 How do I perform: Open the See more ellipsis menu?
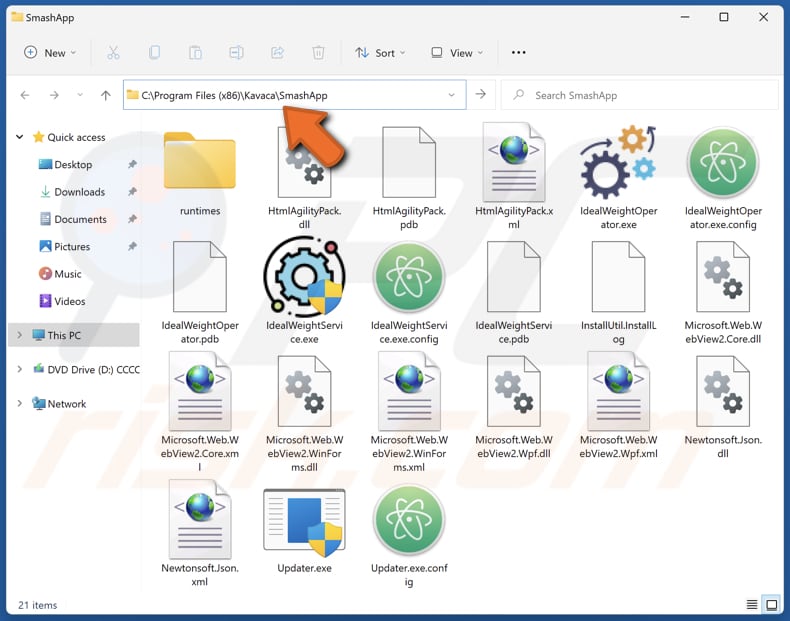click(518, 53)
